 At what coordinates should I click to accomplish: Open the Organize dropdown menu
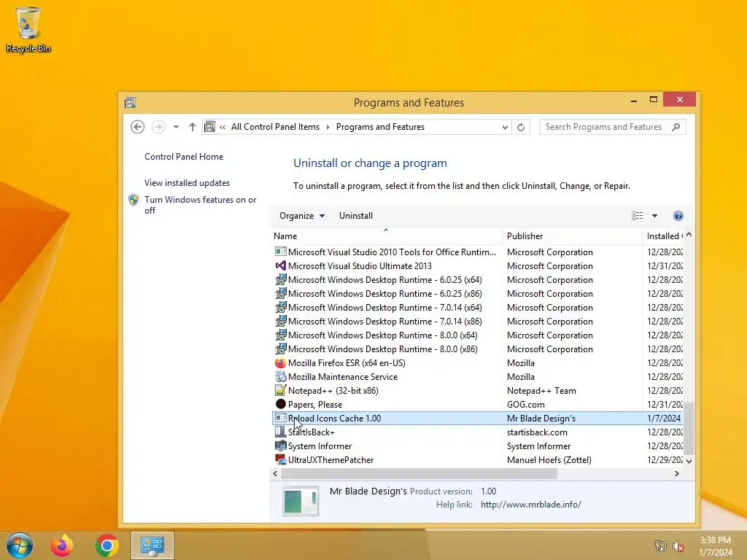point(302,216)
